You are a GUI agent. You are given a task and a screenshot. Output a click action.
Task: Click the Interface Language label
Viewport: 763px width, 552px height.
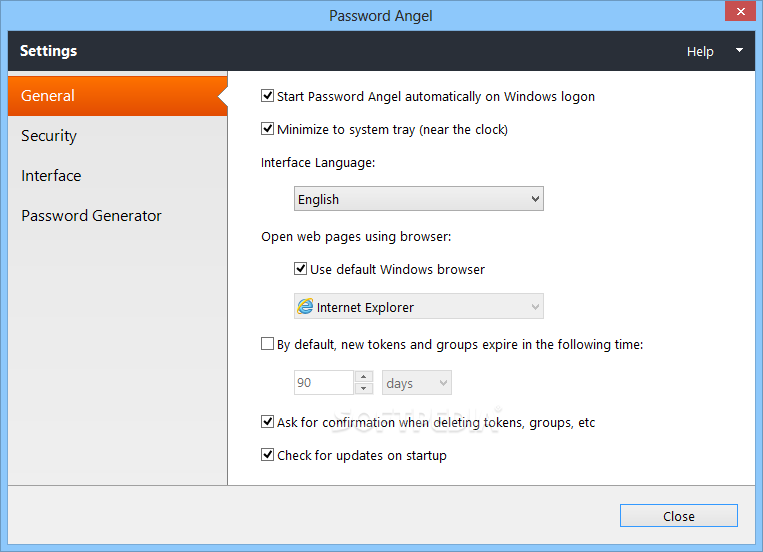318,163
